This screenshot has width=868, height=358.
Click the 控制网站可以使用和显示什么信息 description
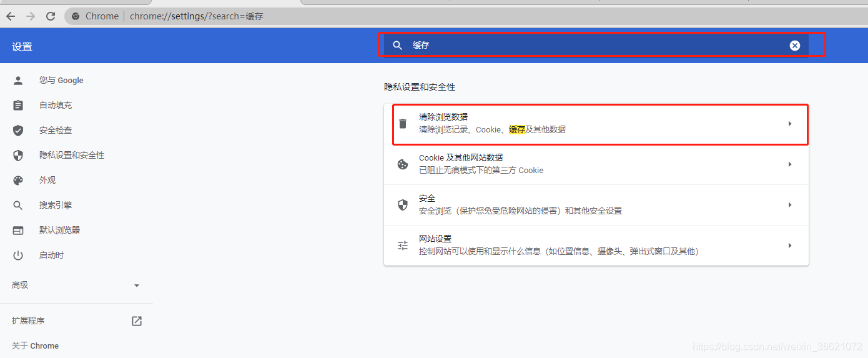pos(559,251)
